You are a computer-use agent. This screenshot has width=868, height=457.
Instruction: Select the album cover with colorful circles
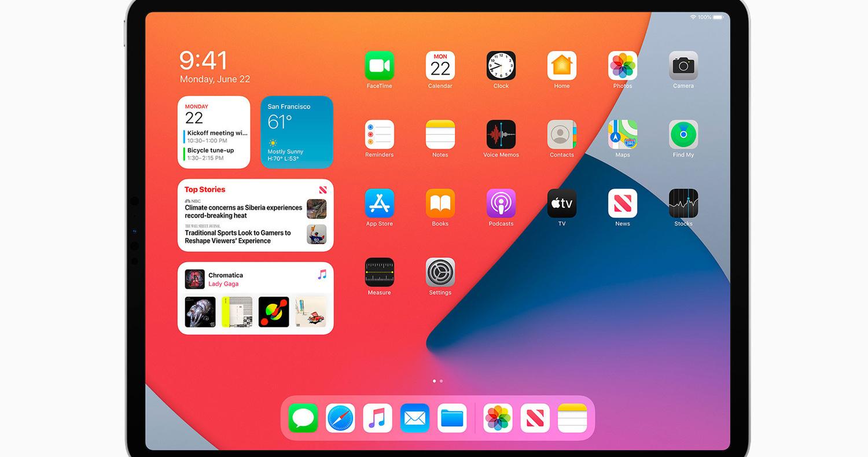coord(274,312)
